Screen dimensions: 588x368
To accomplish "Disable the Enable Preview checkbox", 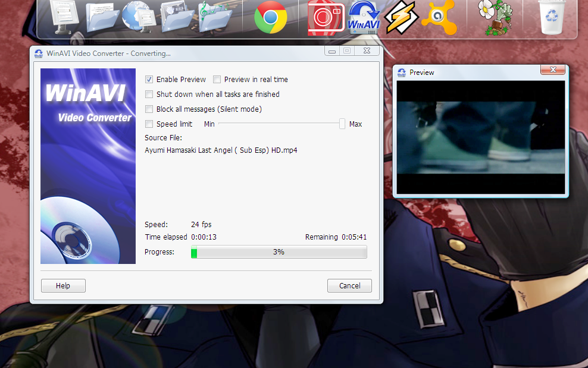I will 149,79.
